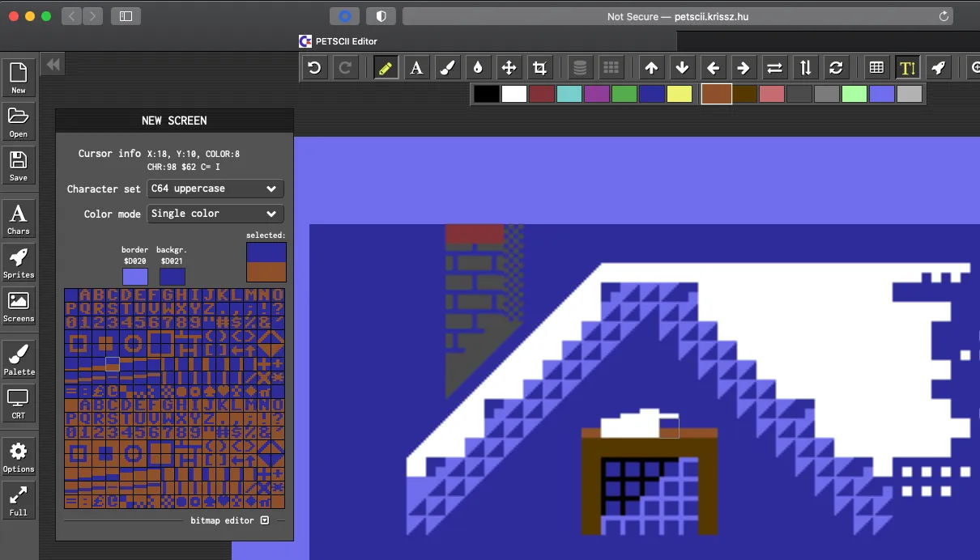Pick the white palette color
The width and height of the screenshot is (980, 560).
514,94
